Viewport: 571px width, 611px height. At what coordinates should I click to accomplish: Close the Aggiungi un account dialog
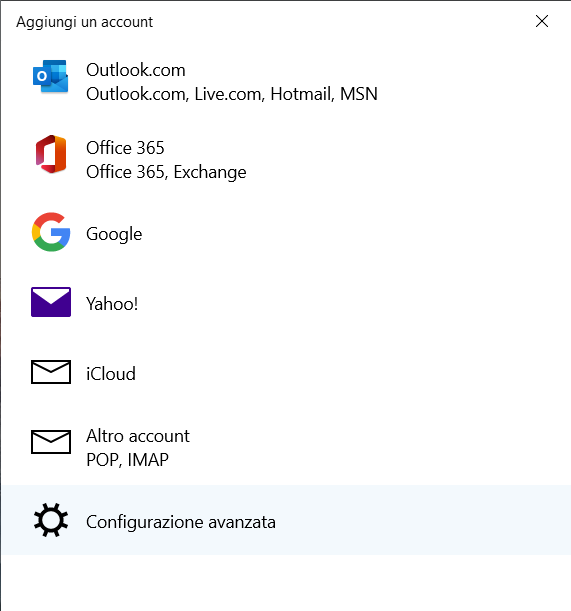tap(542, 21)
